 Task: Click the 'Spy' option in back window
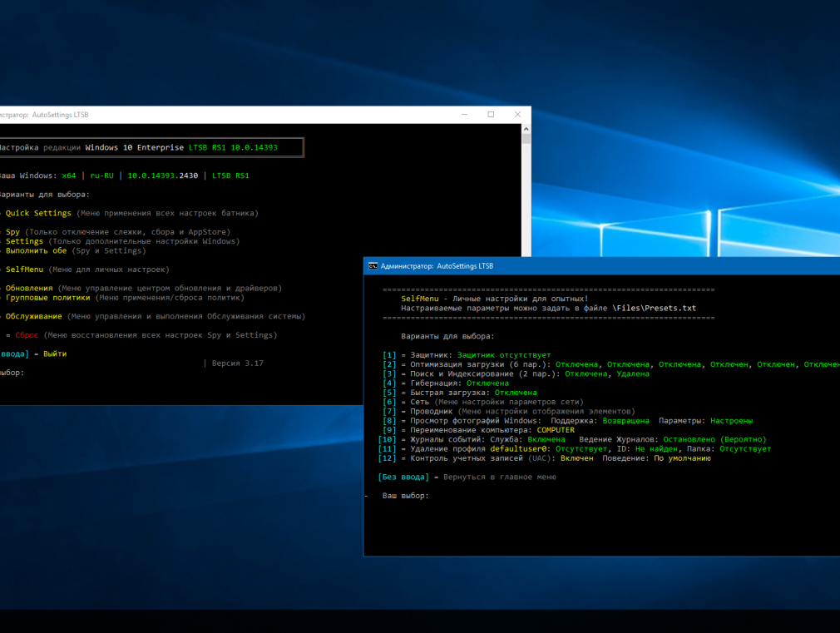[12, 231]
